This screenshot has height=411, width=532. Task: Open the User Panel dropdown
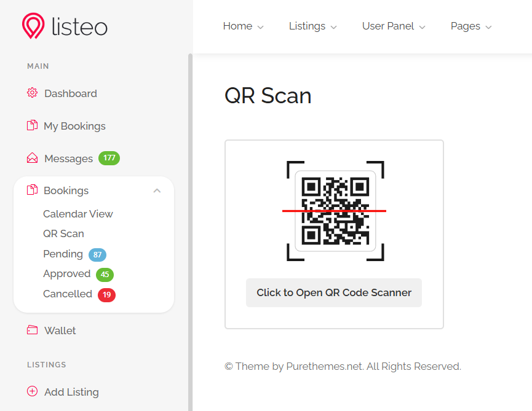[394, 26]
